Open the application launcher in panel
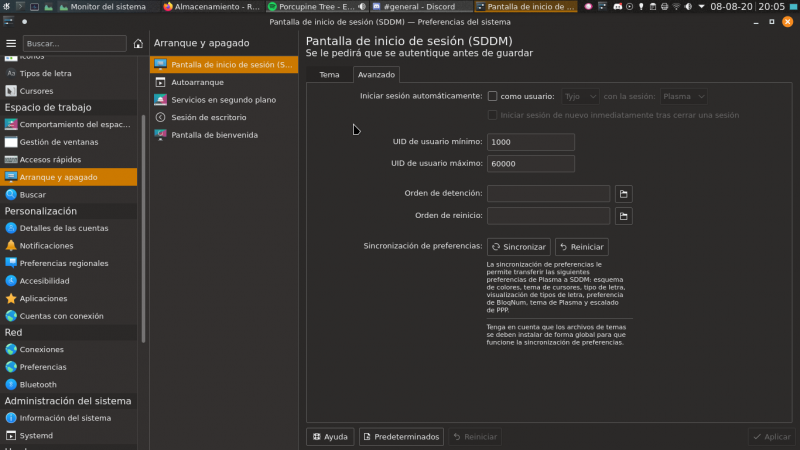Screen dimensions: 800x450 (6, 7)
